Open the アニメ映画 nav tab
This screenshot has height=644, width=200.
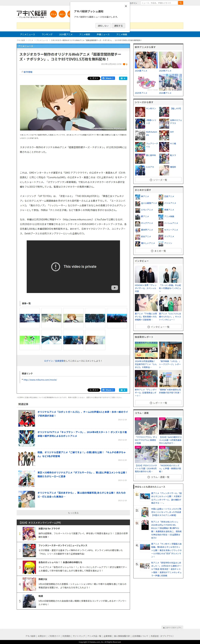[122, 35]
